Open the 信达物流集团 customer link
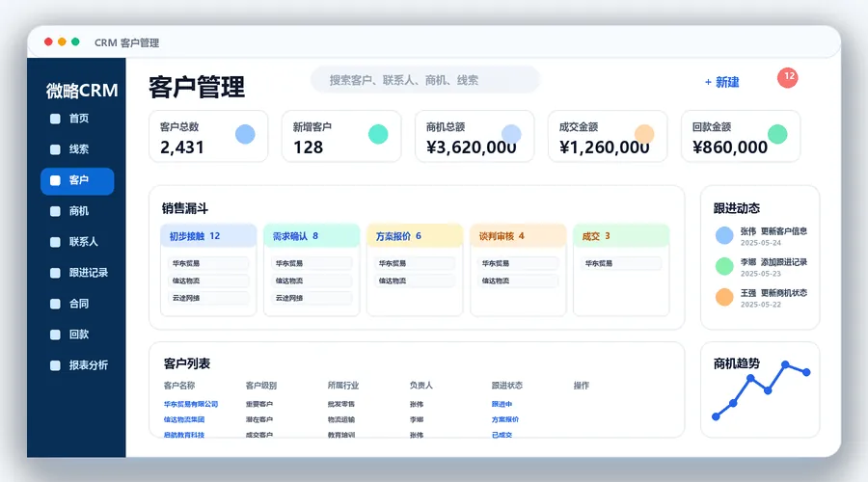The image size is (868, 482). point(184,419)
